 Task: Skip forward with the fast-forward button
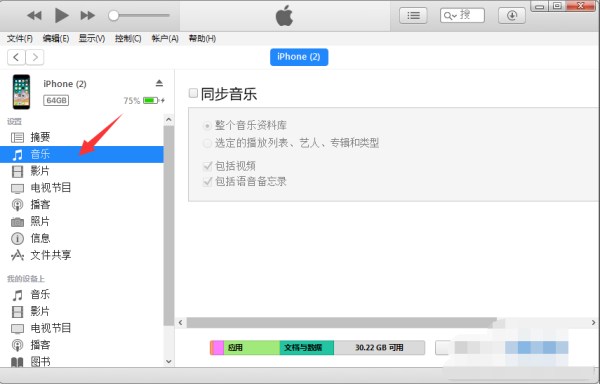coord(88,16)
